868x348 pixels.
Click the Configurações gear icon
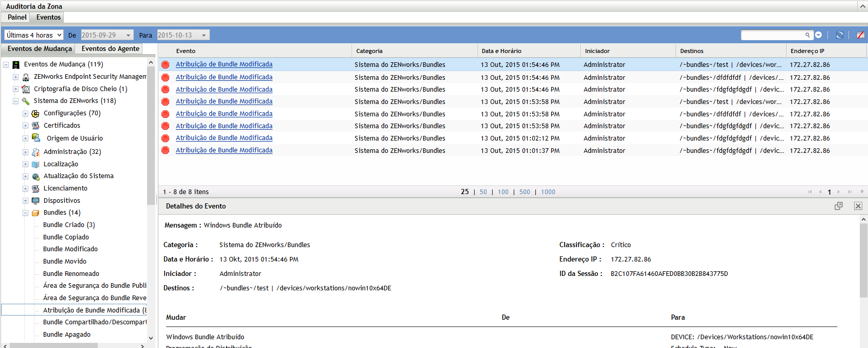coord(35,113)
